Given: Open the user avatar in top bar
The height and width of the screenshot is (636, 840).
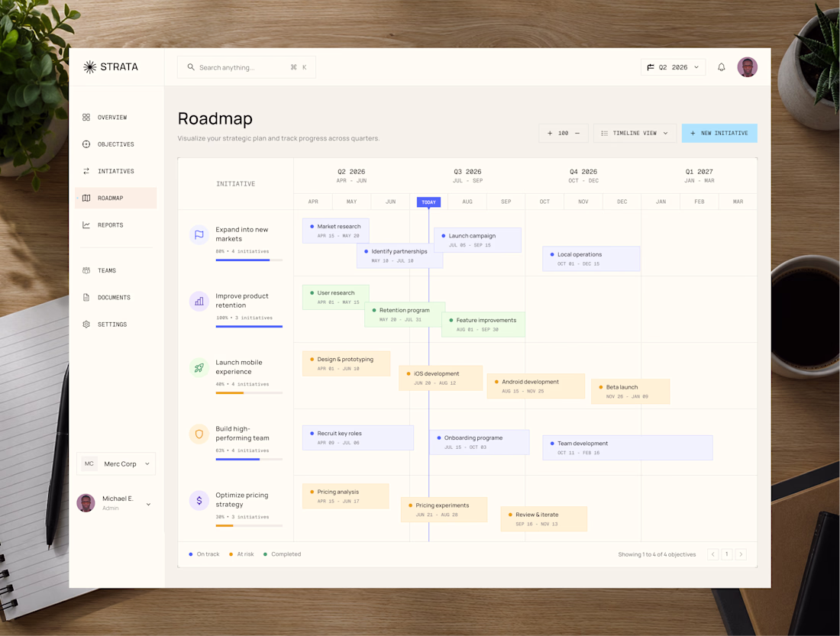Looking at the screenshot, I should [x=748, y=67].
